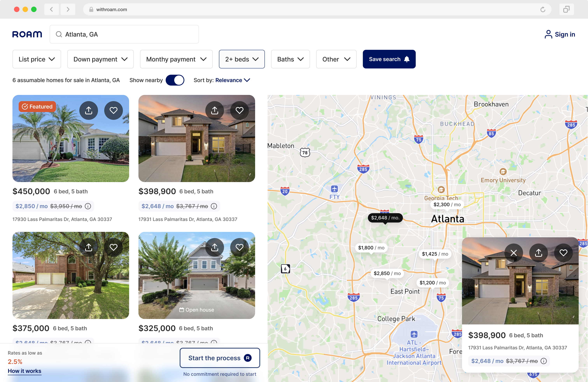Open the 2+ beds dropdown
Screen dimensions: 588x382
(x=242, y=59)
